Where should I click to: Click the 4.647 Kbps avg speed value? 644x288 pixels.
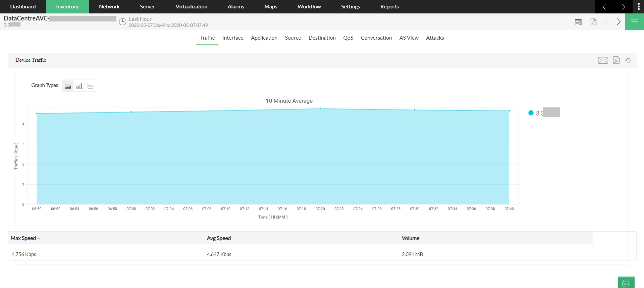pos(219,254)
